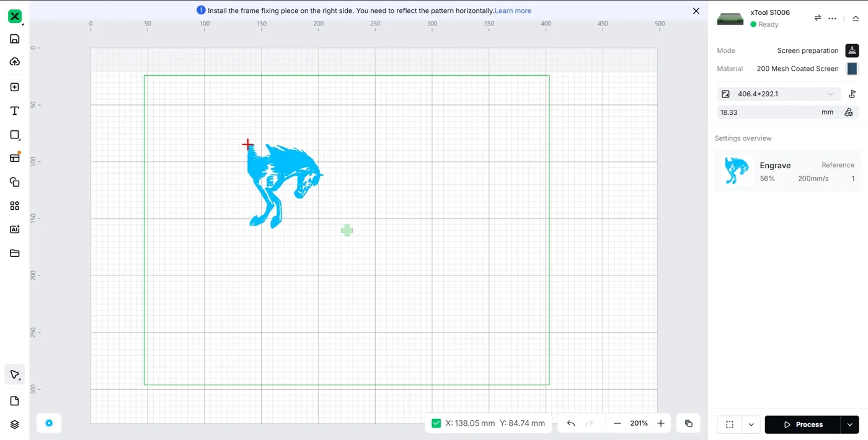Screen dimensions: 868x440
Task: Click the save file icon
Action: click(15, 38)
